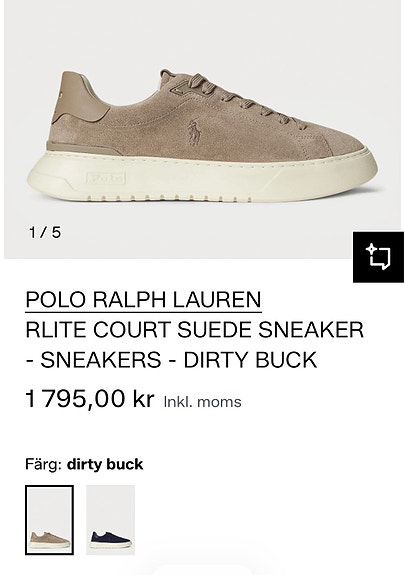Open the POLO RALPH LAUREN brand link
This screenshot has height=575, width=405.
[x=143, y=299]
